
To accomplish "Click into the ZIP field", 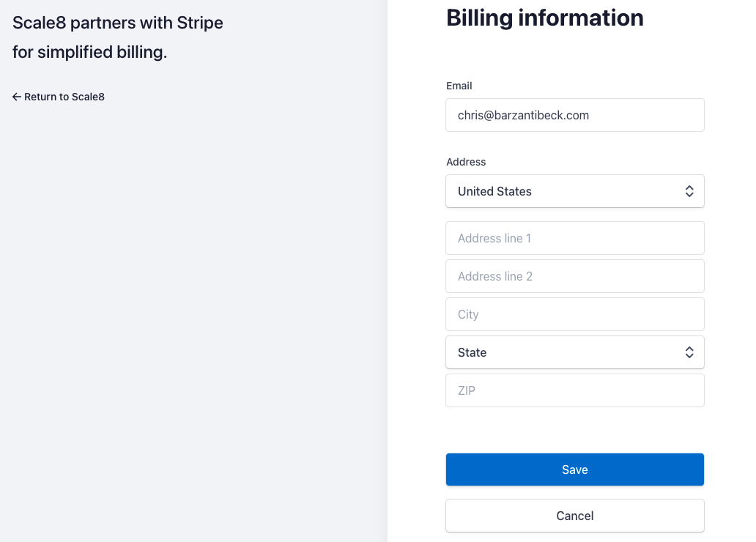I will coord(574,390).
